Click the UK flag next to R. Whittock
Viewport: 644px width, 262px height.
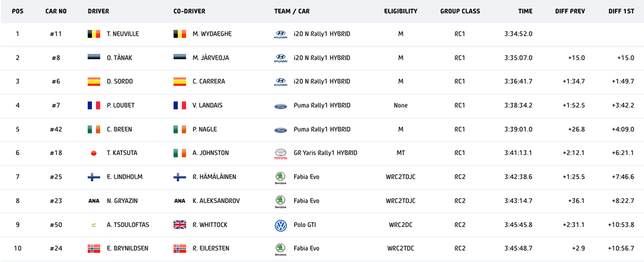pos(180,225)
